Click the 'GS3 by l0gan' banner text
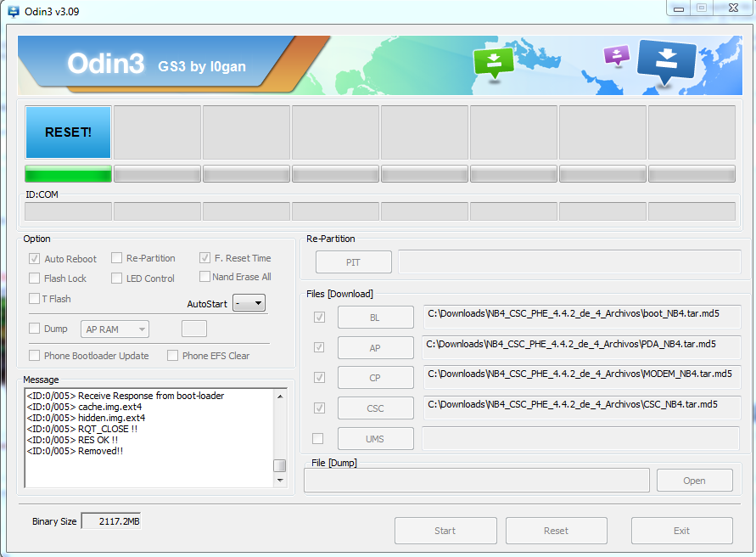The width and height of the screenshot is (756, 557). (202, 66)
